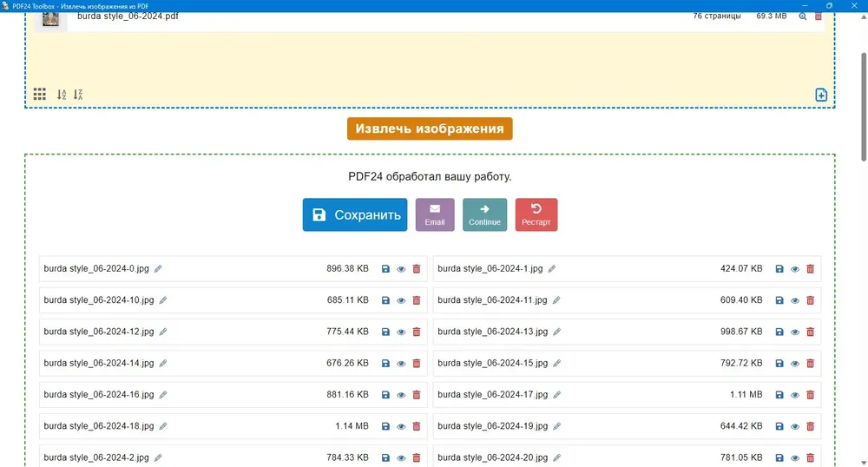The height and width of the screenshot is (467, 868).
Task: Remove burda style_06-2024.pdf from list
Action: click(x=819, y=16)
